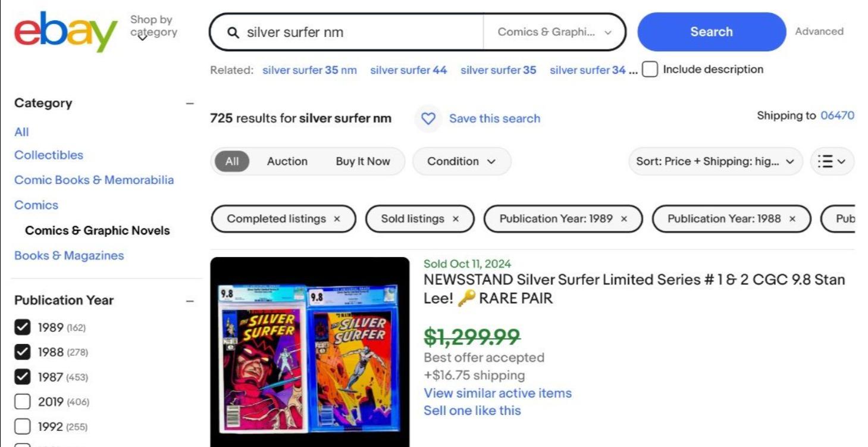Click the heart icon to save this search

[428, 119]
